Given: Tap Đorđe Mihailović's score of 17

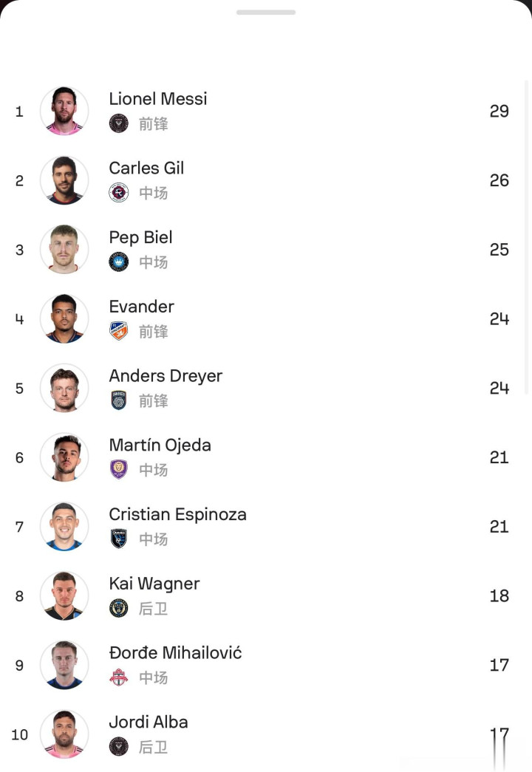Looking at the screenshot, I should click(x=499, y=665).
